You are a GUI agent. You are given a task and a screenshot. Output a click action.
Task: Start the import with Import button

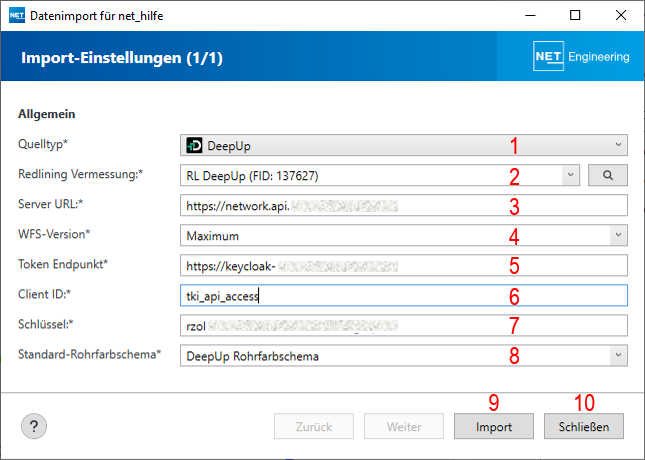pos(494,426)
